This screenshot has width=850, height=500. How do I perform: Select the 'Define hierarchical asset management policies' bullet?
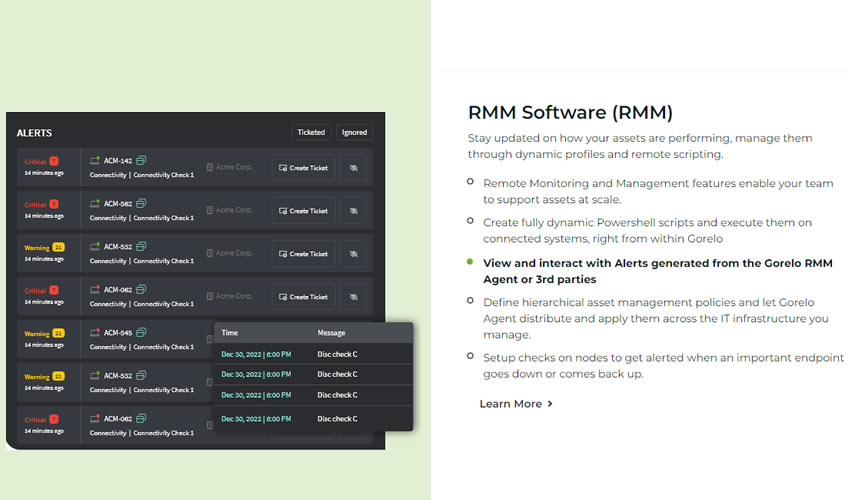click(655, 318)
